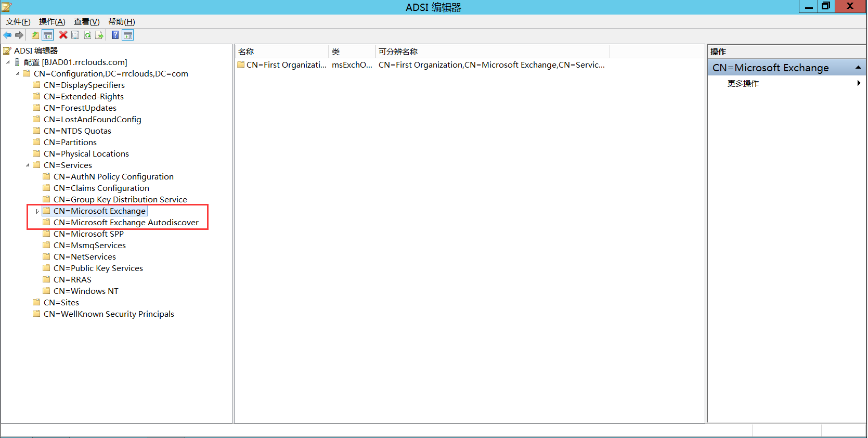This screenshot has height=438, width=868.
Task: Click the ADSI editor root icon
Action: click(x=7, y=50)
